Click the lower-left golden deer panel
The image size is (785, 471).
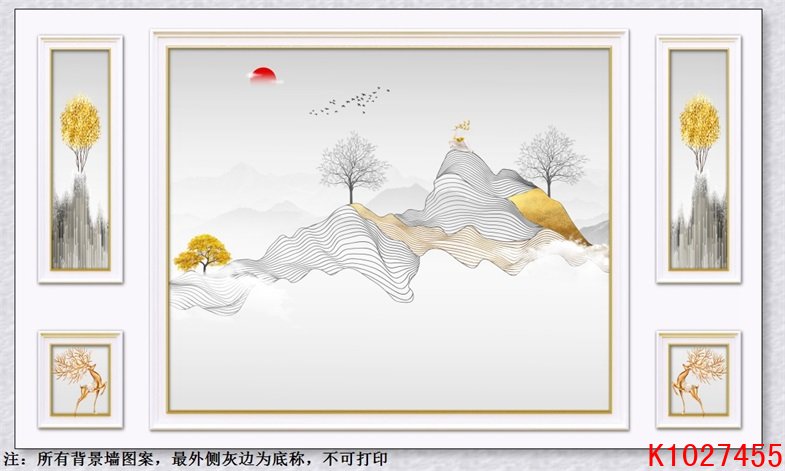coord(80,379)
